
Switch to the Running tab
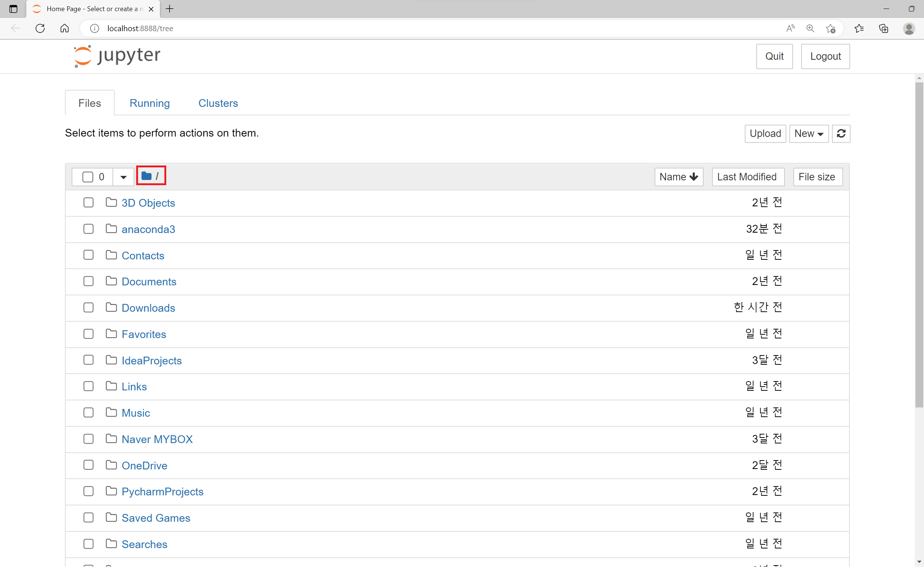[150, 103]
